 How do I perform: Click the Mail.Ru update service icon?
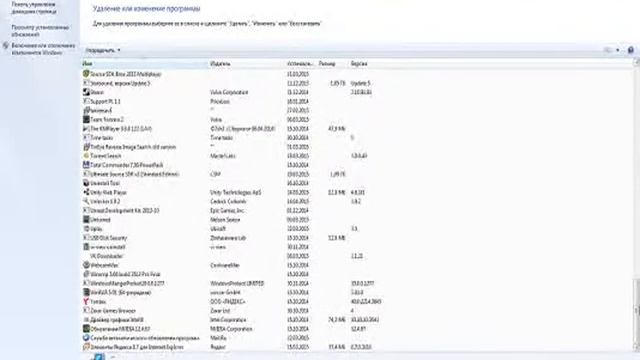[86, 338]
